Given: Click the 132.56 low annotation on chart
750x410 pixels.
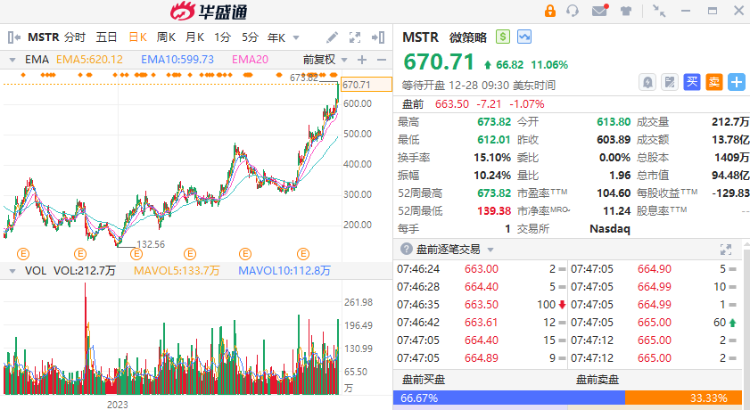Looking at the screenshot, I should pos(151,244).
